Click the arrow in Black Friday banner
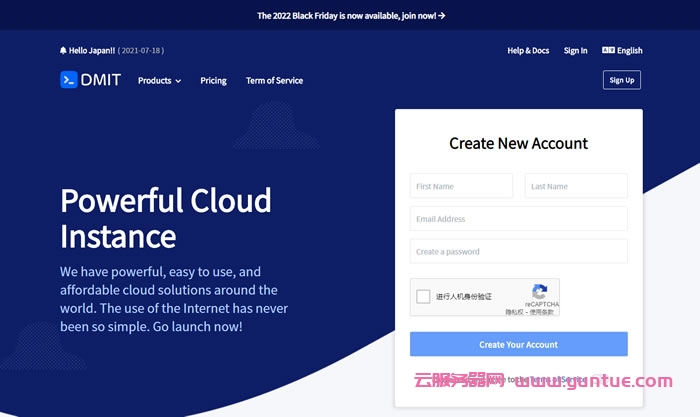 pos(442,16)
